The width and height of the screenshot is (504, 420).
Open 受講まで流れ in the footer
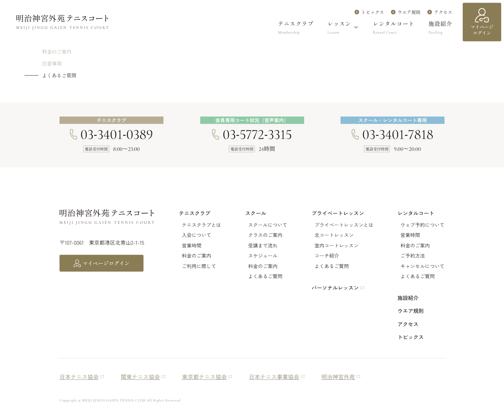coord(263,246)
